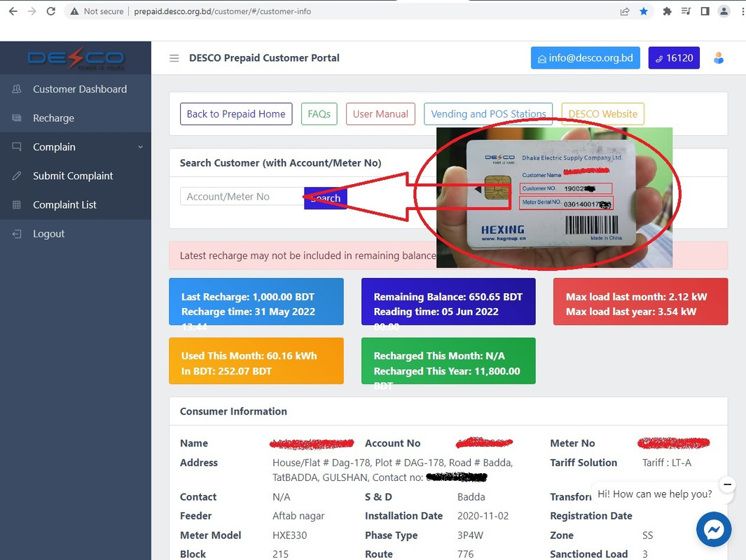Click the info@desco.org.bd email button

[585, 58]
